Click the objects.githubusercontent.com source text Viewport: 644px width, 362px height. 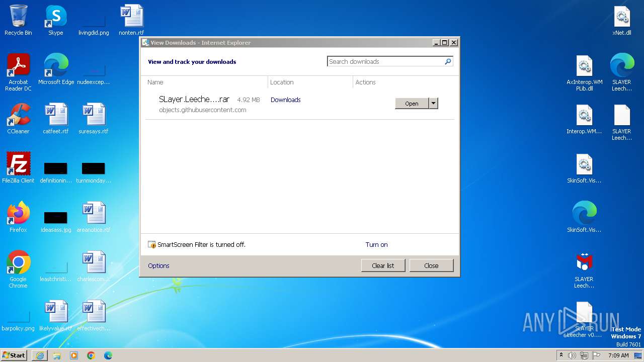[x=203, y=110]
